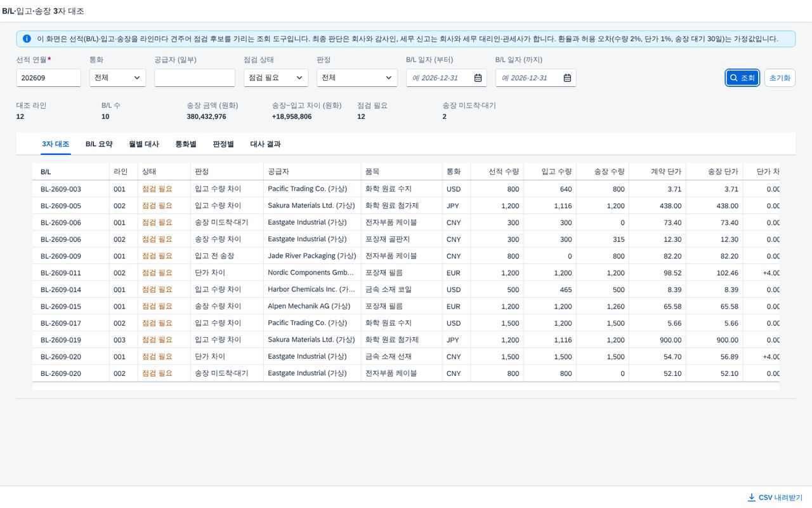Download results via CSV 내려받기
Screen dimensions: 812x508
click(775, 497)
